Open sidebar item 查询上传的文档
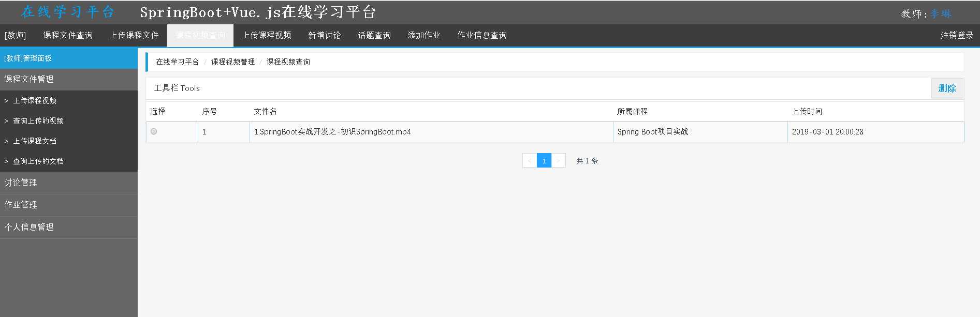This screenshot has height=317, width=980. pos(69,161)
